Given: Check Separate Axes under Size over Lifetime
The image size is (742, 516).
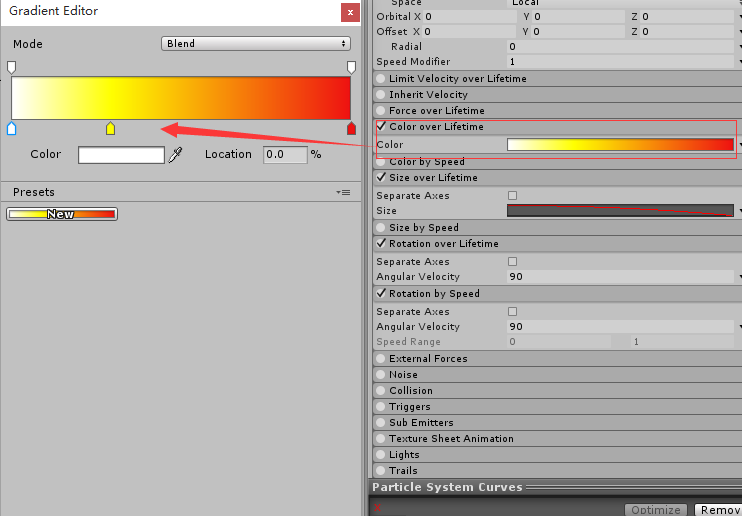Looking at the screenshot, I should point(512,196).
